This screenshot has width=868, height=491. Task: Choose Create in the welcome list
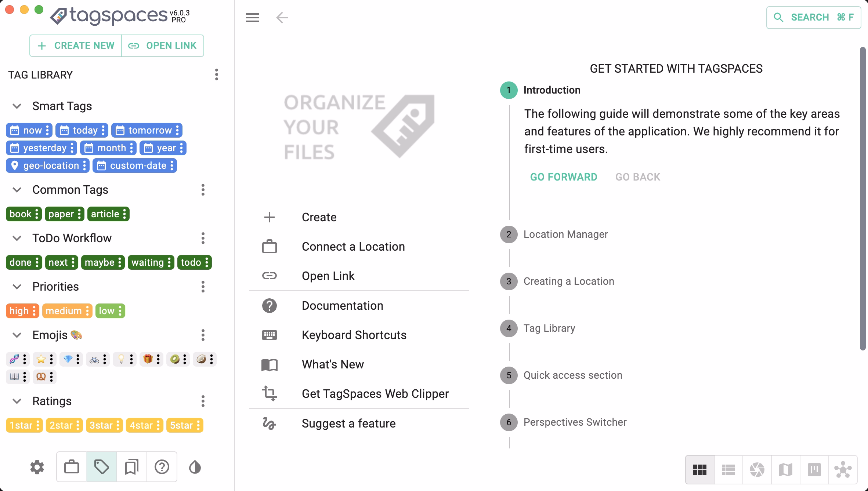[x=359, y=217]
